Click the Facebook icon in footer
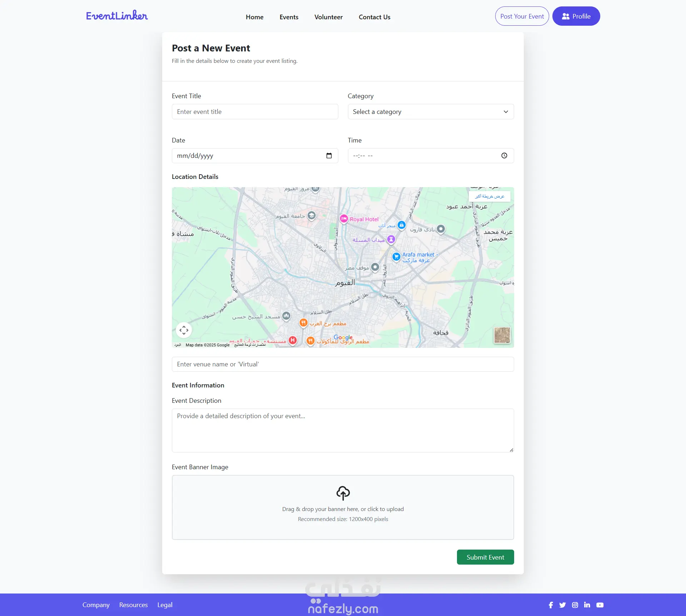The image size is (686, 616). (x=551, y=605)
